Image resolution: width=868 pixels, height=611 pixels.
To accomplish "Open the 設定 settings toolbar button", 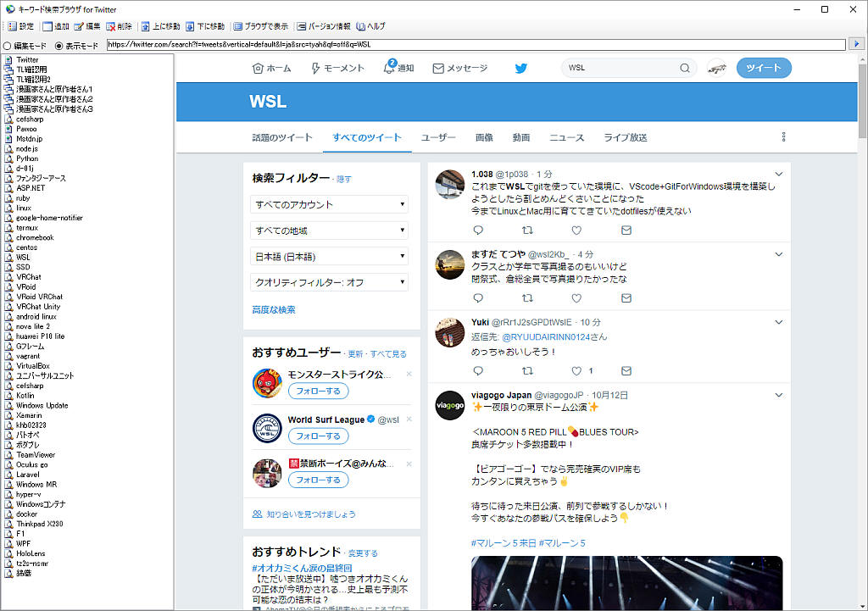I will [x=21, y=26].
